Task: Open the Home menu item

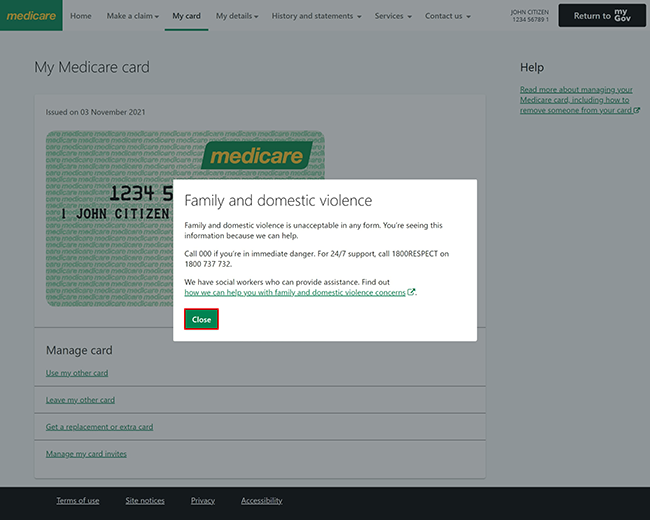Action: [x=81, y=16]
